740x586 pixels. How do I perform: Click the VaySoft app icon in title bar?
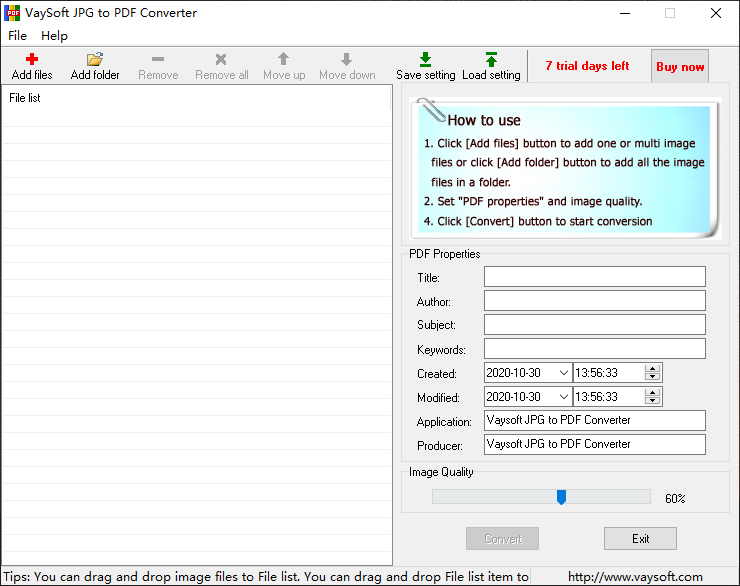(x=12, y=13)
